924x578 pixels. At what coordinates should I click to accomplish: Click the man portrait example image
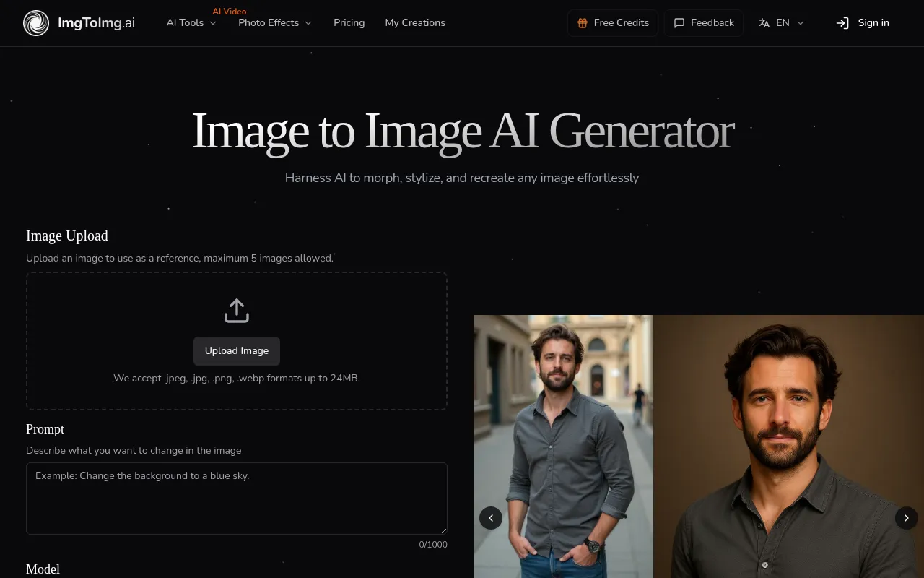coord(787,447)
